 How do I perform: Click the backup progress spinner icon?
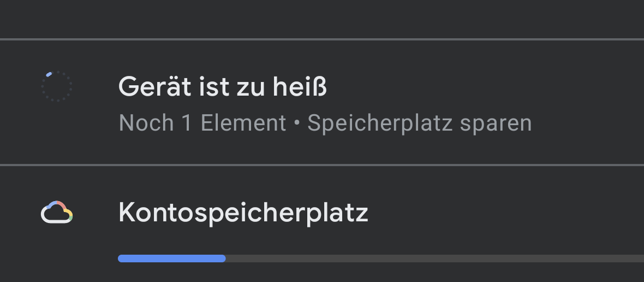(x=57, y=86)
